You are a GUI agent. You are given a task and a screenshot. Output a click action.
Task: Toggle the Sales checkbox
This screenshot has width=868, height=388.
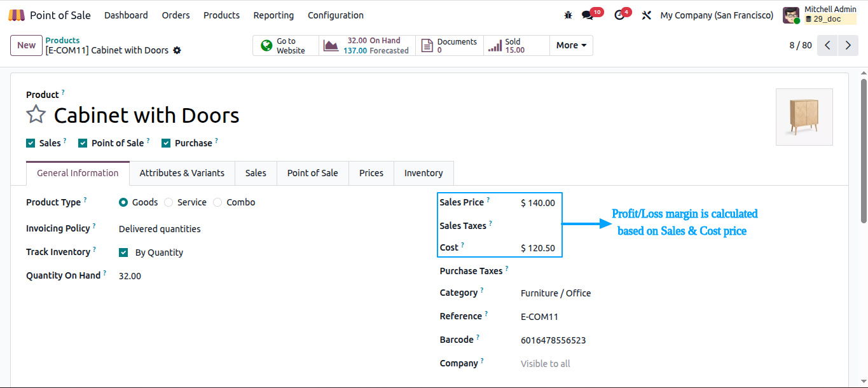click(x=31, y=143)
